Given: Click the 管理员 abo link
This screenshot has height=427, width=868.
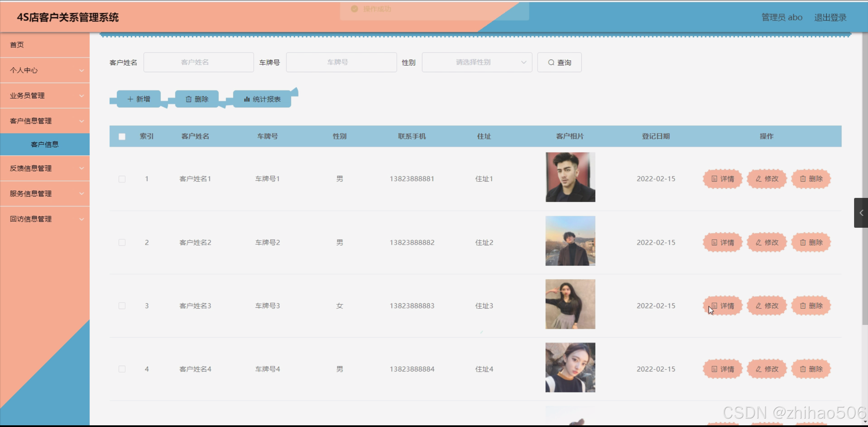Looking at the screenshot, I should 782,17.
